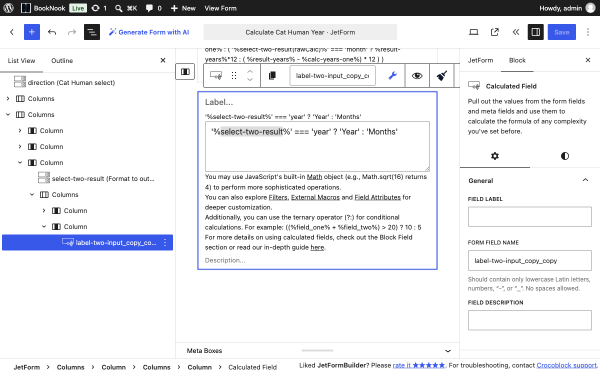Open the device preview laptop icon
Screen dimensions: 600x375
coord(474,32)
